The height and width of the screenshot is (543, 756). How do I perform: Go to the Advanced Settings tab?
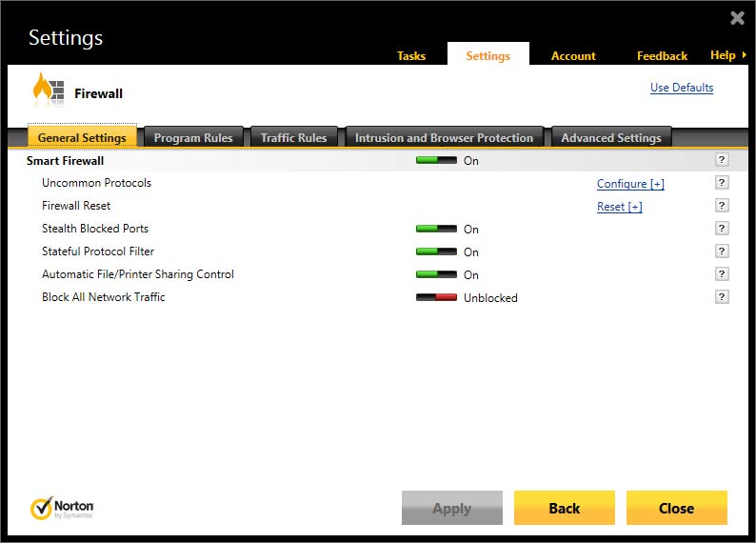tap(611, 137)
